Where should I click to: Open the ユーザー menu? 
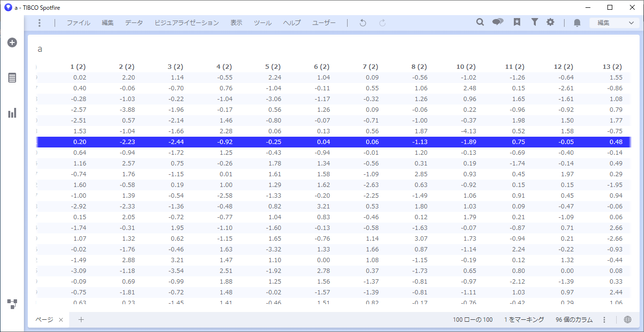pos(324,23)
